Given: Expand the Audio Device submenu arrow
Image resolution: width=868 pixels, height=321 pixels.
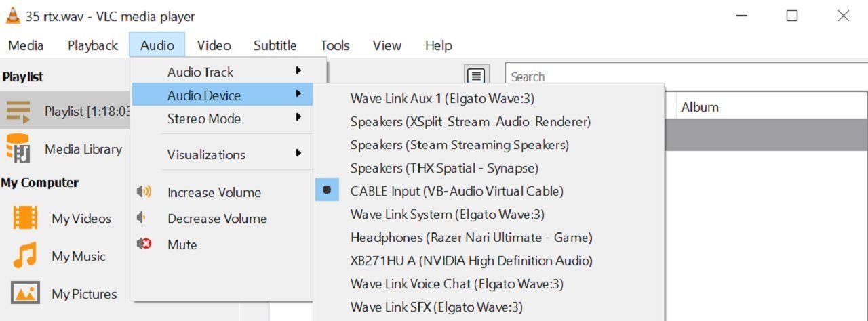Looking at the screenshot, I should (x=298, y=95).
